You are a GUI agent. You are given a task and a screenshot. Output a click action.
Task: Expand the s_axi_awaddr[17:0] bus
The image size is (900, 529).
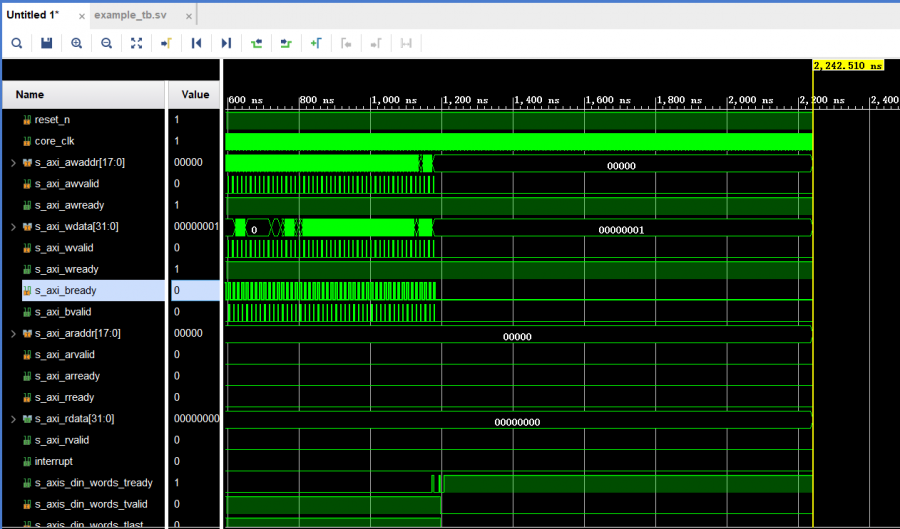(13, 162)
